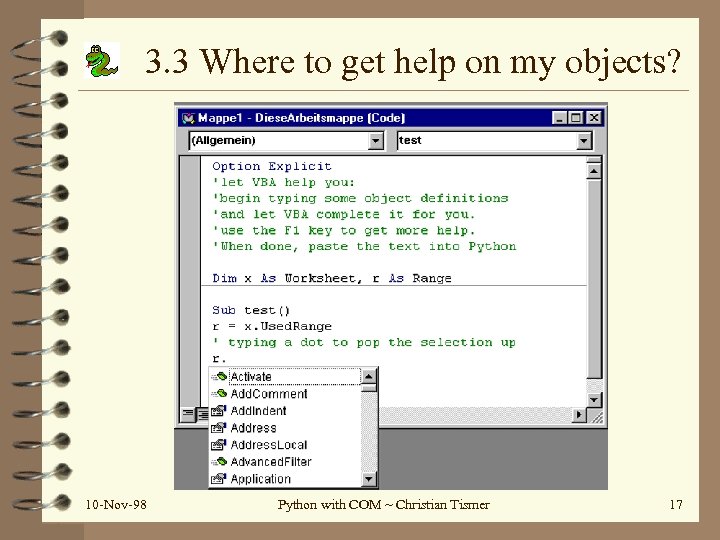Click the slide number 17
The image size is (720, 540).
(x=676, y=505)
